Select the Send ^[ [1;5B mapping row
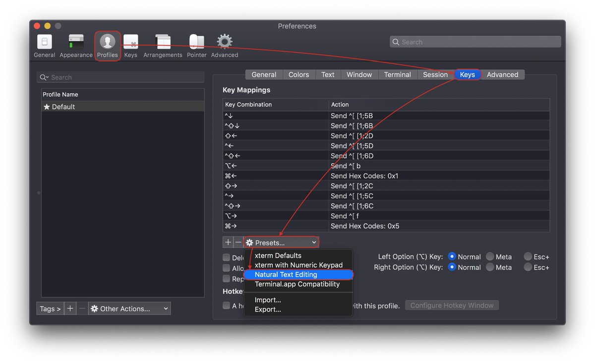This screenshot has width=595, height=364. click(x=386, y=116)
